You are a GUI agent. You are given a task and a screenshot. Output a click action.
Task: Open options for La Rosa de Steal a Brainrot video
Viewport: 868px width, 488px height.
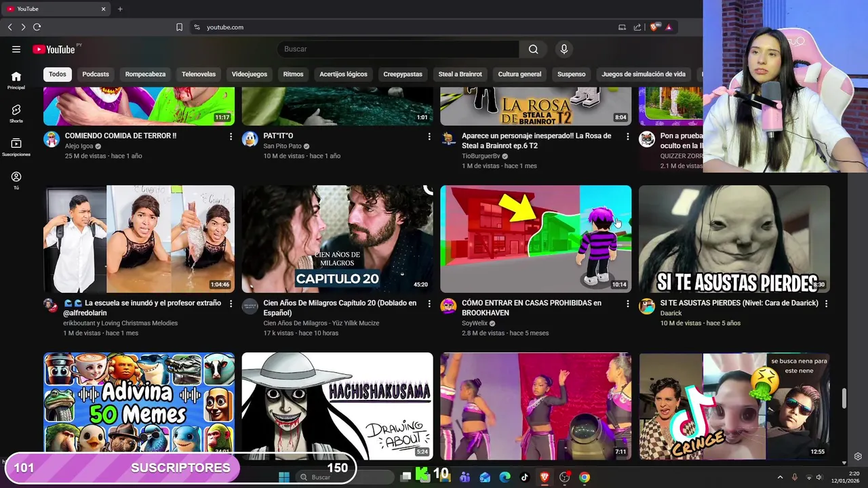coord(627,136)
